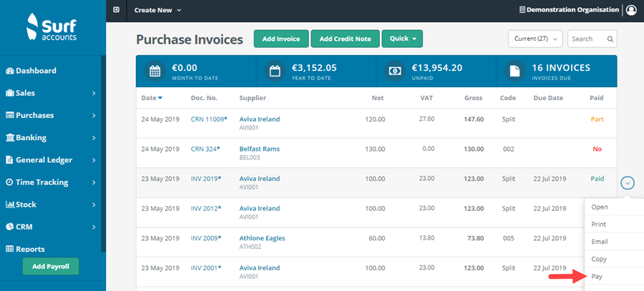Expand the Quick dropdown button
644x291 pixels.
click(402, 39)
